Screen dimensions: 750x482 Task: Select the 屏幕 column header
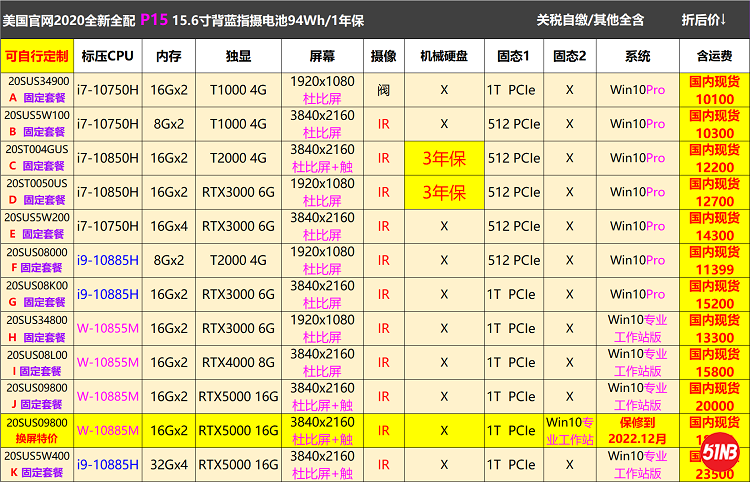[x=322, y=56]
